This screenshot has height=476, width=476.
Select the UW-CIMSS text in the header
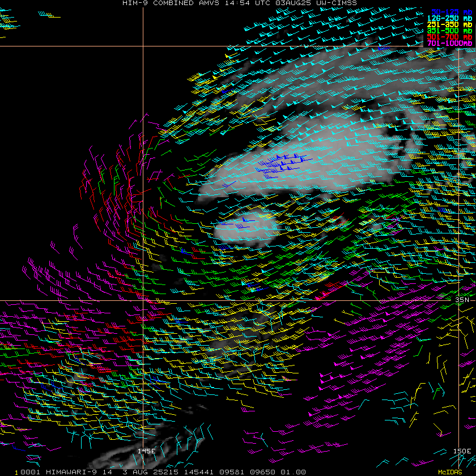pos(337,3)
